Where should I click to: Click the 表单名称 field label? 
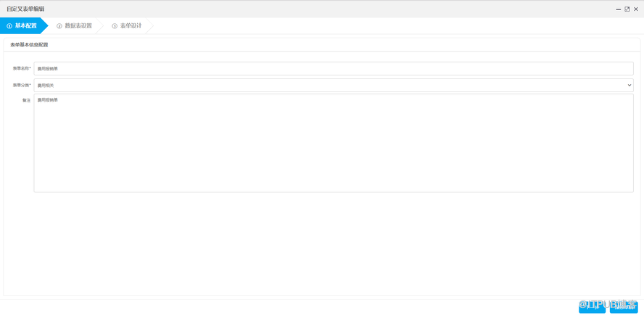22,68
